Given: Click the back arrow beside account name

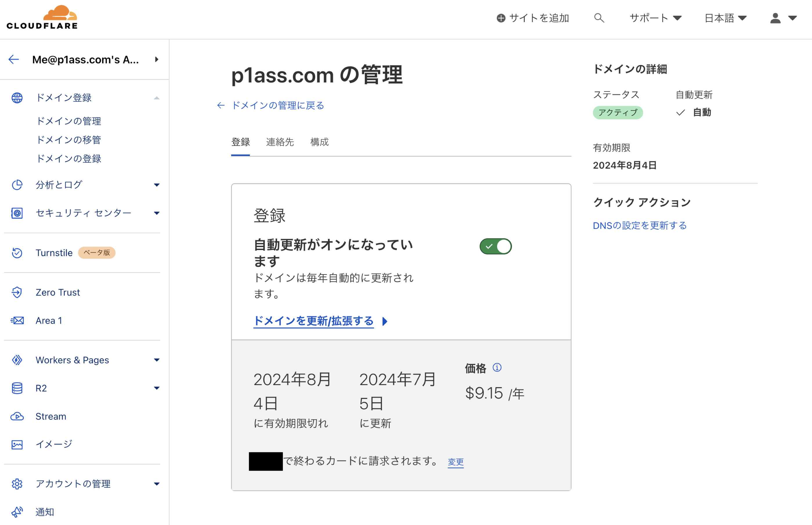Looking at the screenshot, I should tap(14, 60).
